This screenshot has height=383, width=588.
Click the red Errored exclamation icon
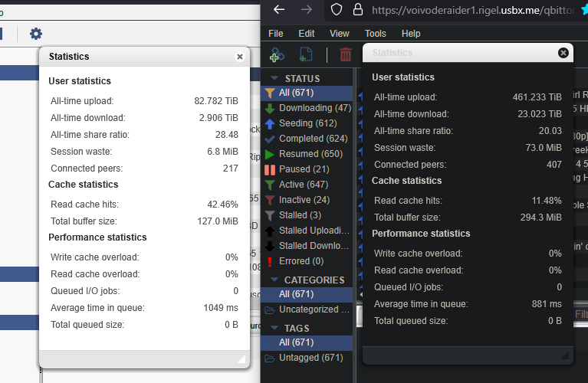[x=270, y=262]
